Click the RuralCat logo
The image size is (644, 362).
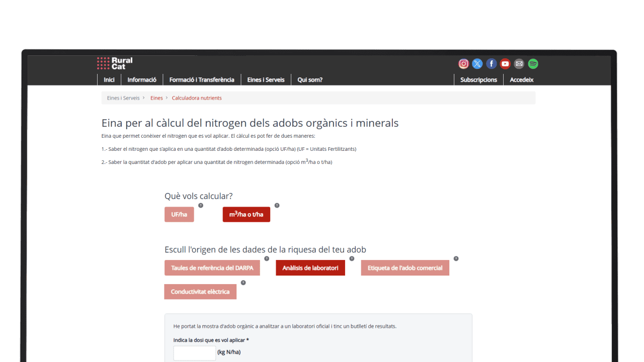tap(115, 63)
